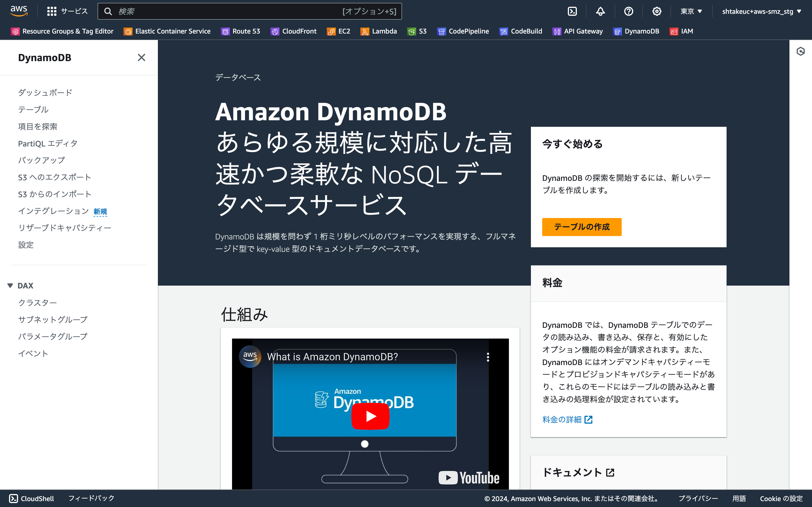Open the notifications bell
Viewport: 812px width, 507px height.
coord(600,11)
